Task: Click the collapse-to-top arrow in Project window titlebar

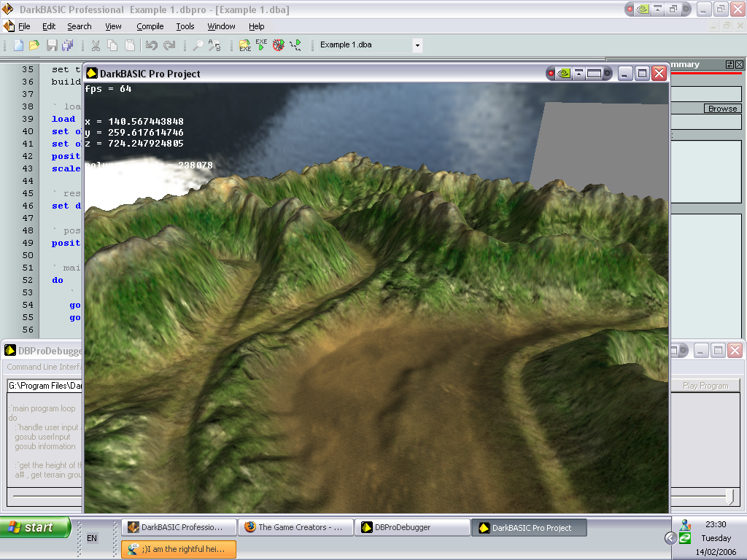Action: pos(578,74)
